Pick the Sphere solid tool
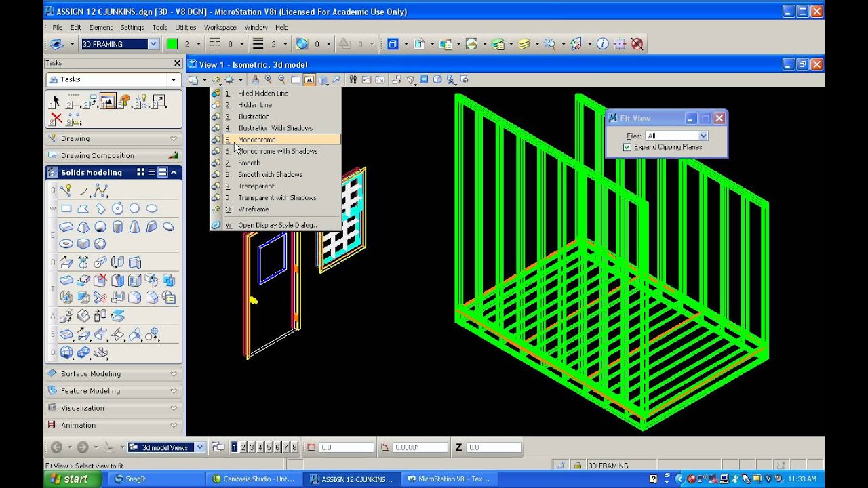The width and height of the screenshot is (868, 488). pos(100,227)
